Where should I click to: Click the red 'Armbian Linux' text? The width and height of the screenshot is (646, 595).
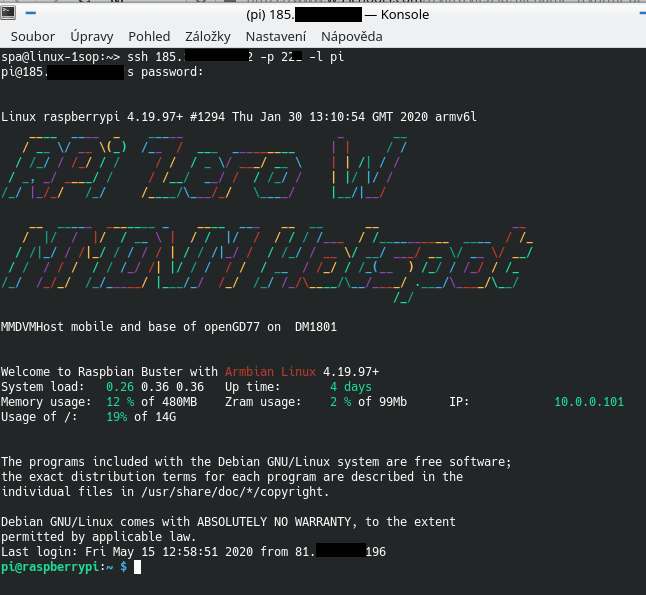coord(270,372)
